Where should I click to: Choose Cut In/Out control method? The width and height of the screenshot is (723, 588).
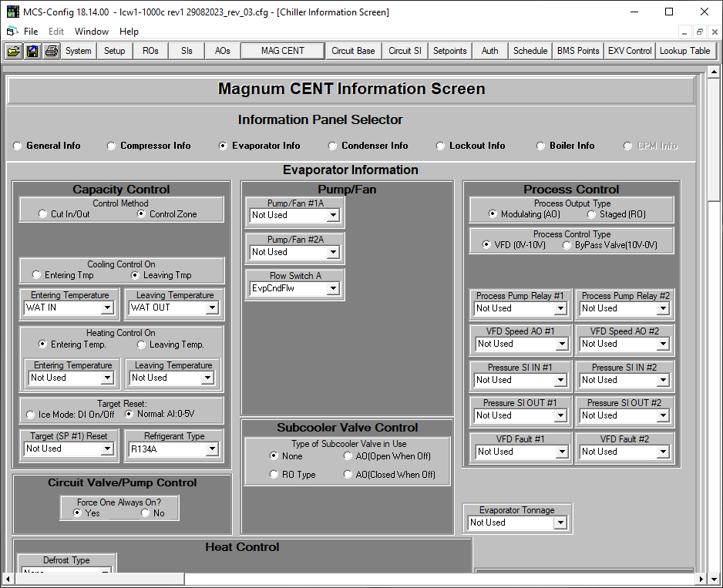[43, 214]
